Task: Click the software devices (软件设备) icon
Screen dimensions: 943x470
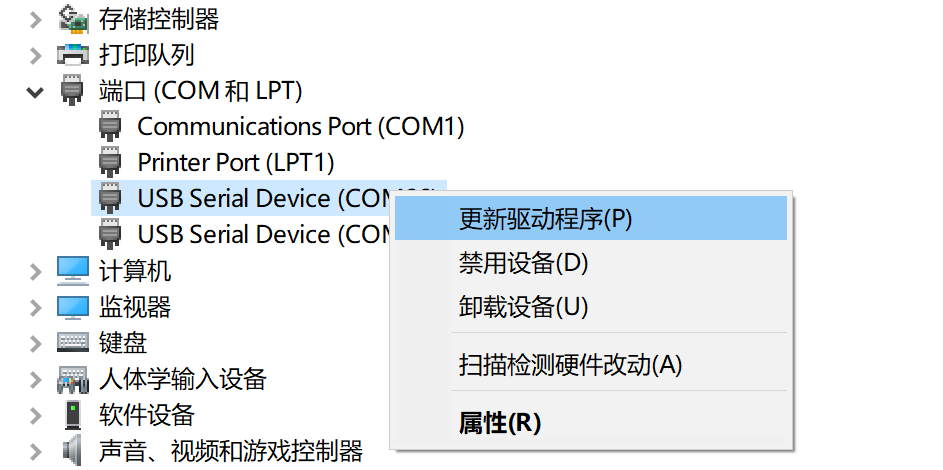Action: click(73, 415)
